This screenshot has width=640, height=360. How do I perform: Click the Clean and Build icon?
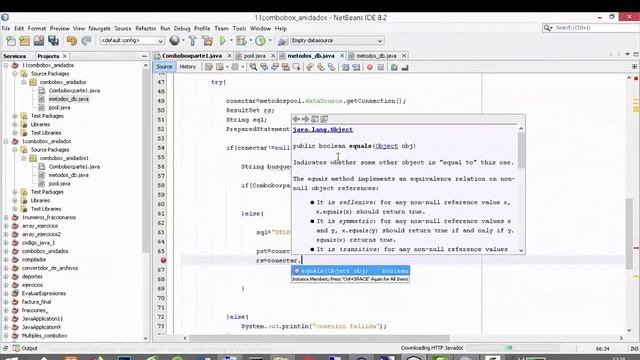[207, 40]
